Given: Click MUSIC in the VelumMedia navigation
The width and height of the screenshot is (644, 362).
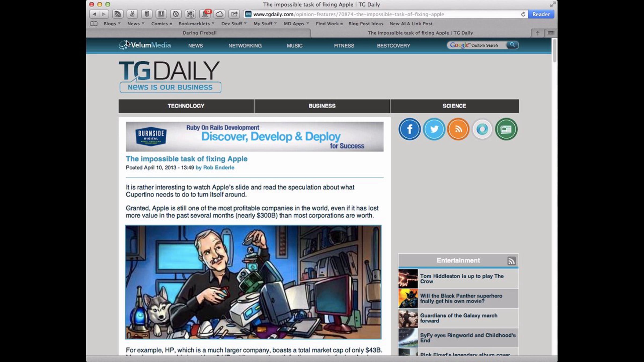Looking at the screenshot, I should click(x=295, y=46).
